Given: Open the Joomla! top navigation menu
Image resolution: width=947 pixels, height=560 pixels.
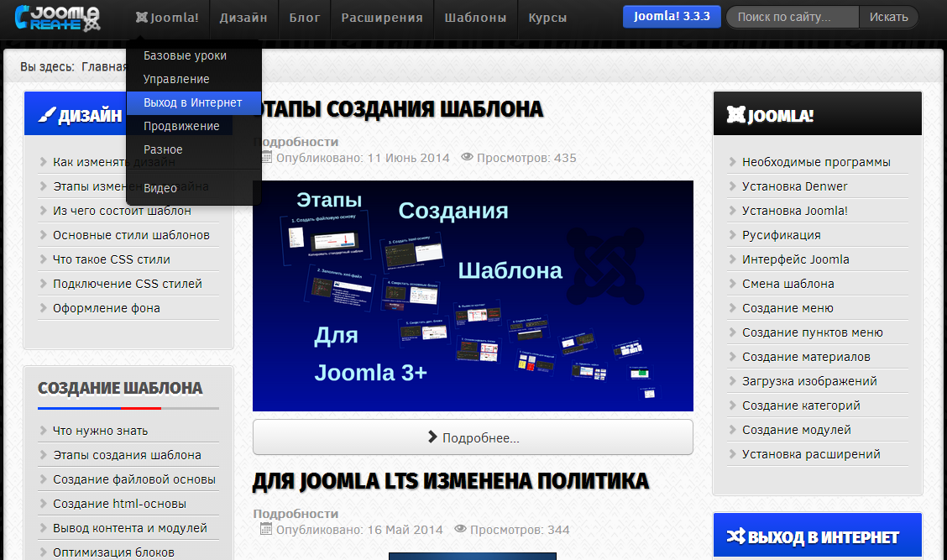Looking at the screenshot, I should tap(167, 18).
